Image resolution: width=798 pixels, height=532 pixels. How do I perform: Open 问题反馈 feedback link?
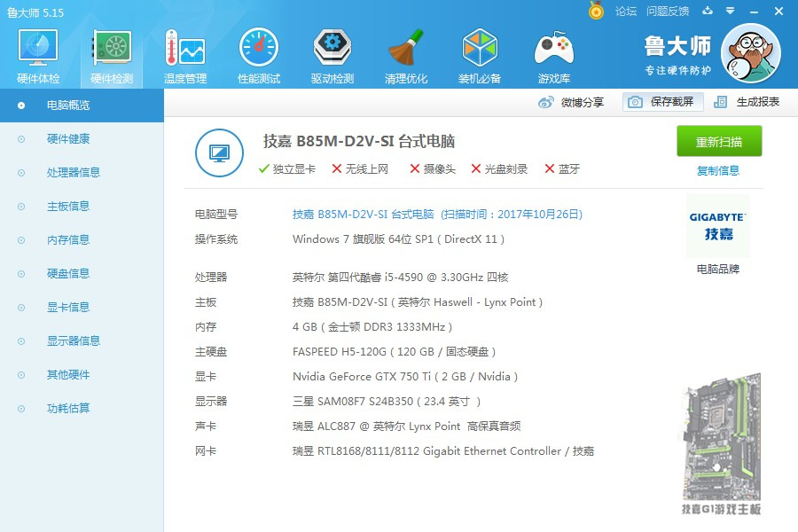click(668, 12)
